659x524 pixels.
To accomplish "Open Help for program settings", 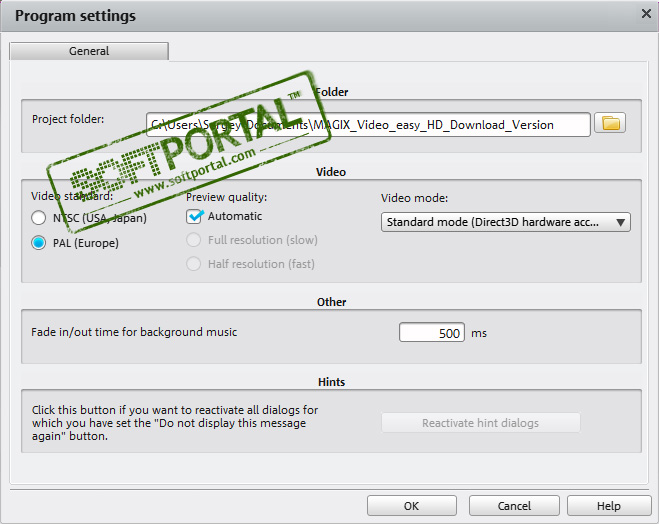I will coord(609,506).
